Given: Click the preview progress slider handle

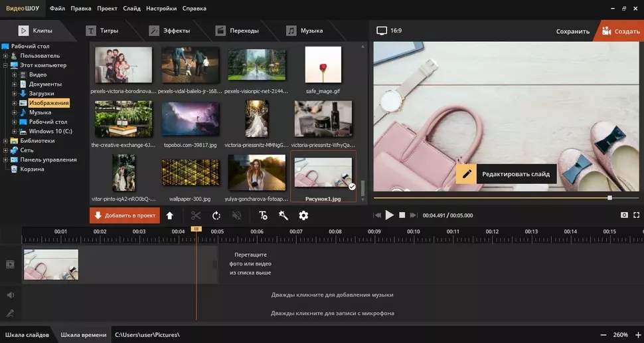Looking at the screenshot, I should coord(609,197).
